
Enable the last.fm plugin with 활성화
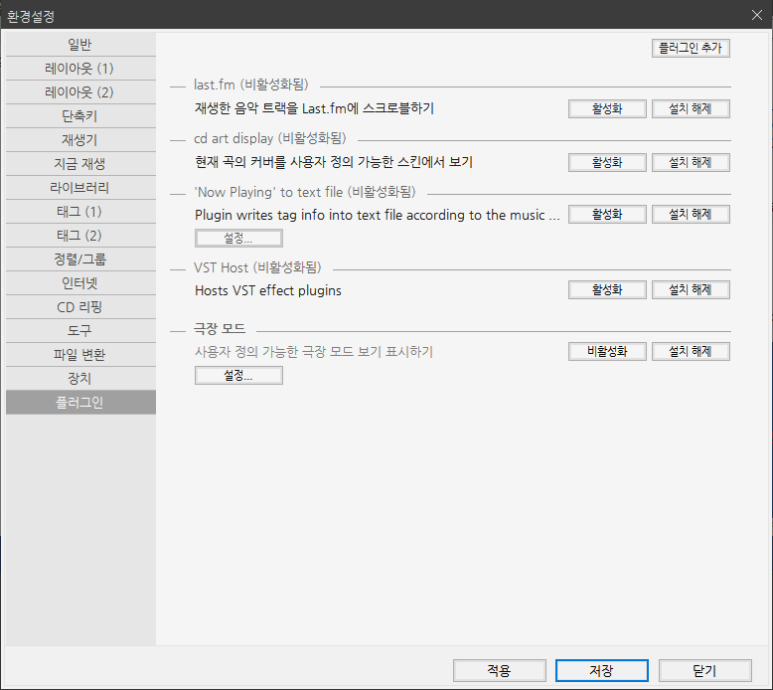[x=607, y=109]
